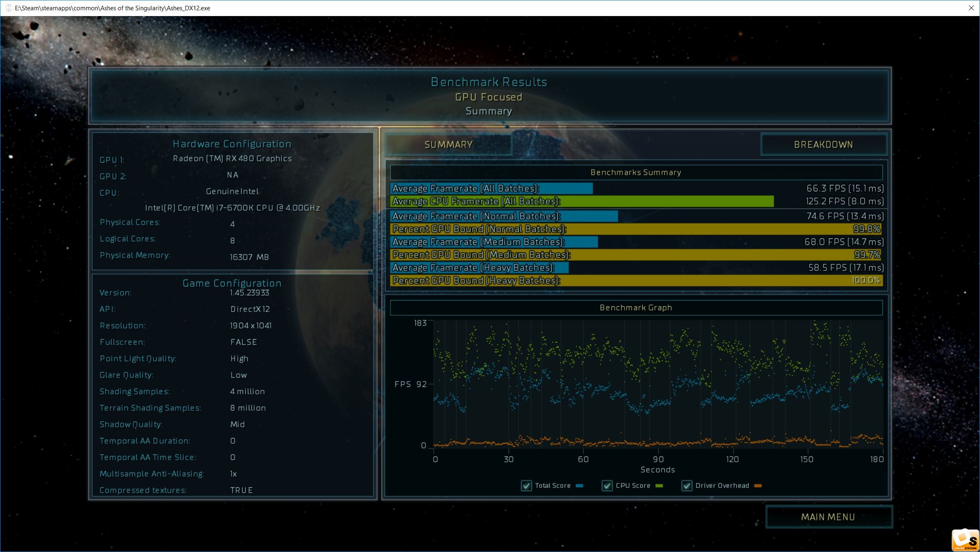Image resolution: width=980 pixels, height=552 pixels.
Task: Click the orange Driver Overhead legend swatch
Action: point(758,486)
